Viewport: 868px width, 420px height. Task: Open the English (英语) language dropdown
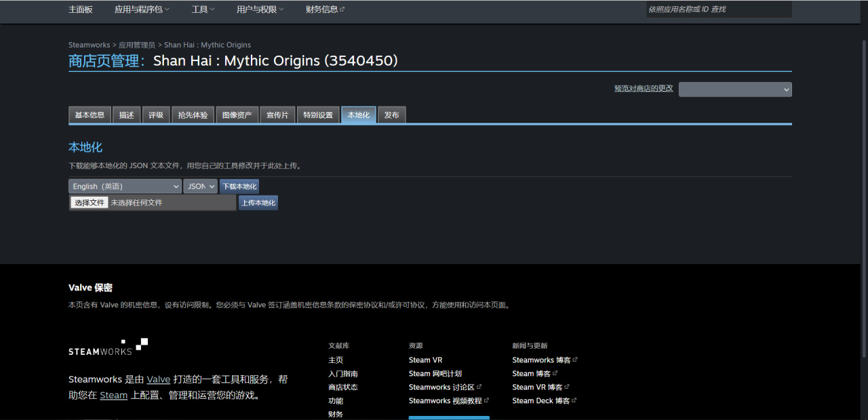(125, 186)
